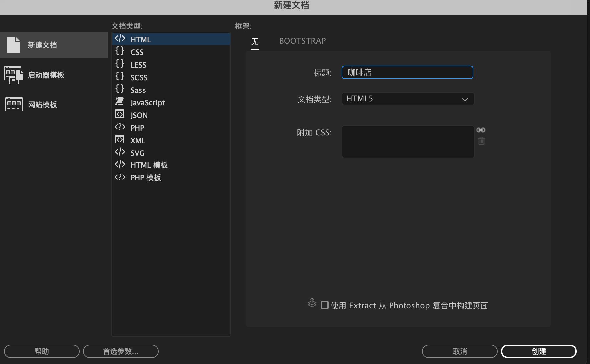Viewport: 590px width, 364px height.
Task: Open 启动器模板 via its sidebar icon
Action: coord(14,75)
